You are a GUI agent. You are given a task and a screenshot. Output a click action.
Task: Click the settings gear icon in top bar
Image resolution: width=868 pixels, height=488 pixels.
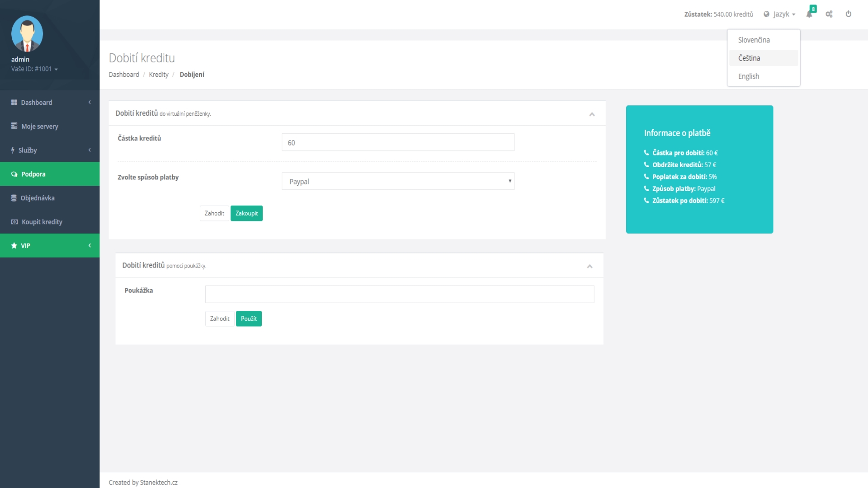829,14
